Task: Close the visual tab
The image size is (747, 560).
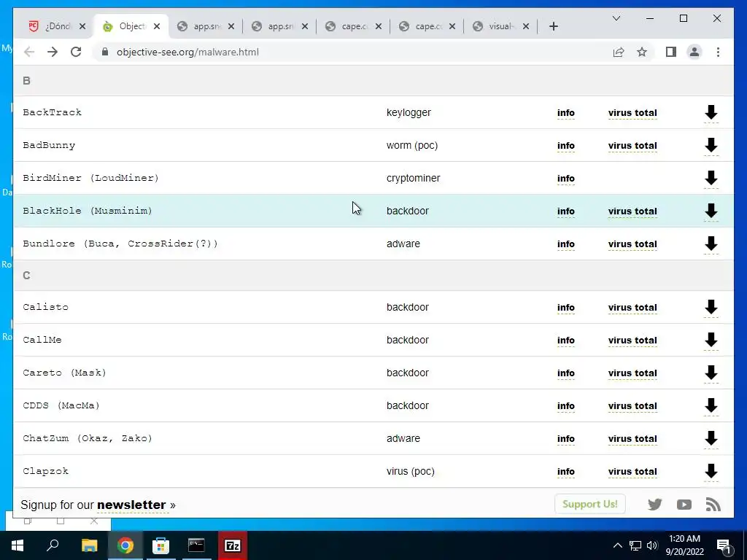Action: [526, 26]
